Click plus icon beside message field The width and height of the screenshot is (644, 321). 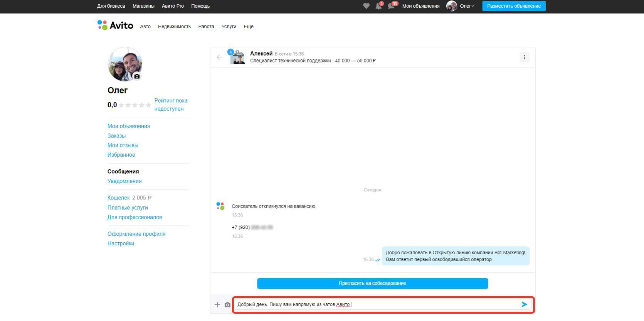[217, 305]
